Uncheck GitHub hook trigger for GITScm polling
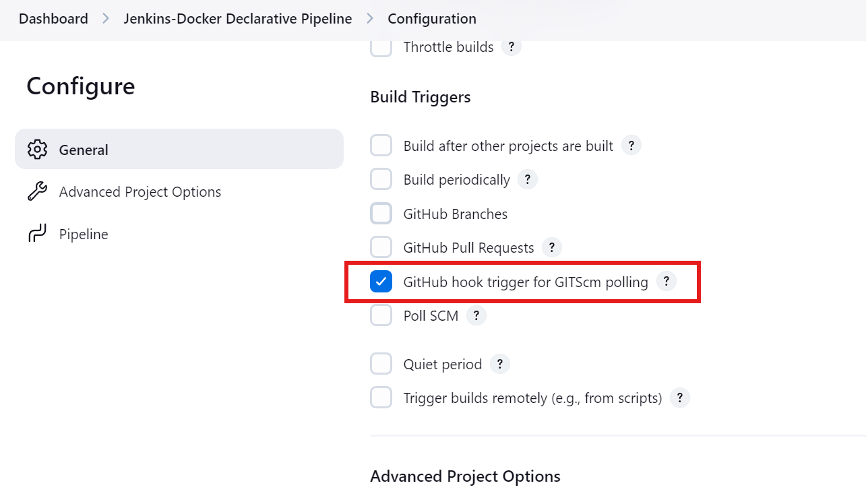Viewport: 866px width, 504px height. tap(381, 282)
